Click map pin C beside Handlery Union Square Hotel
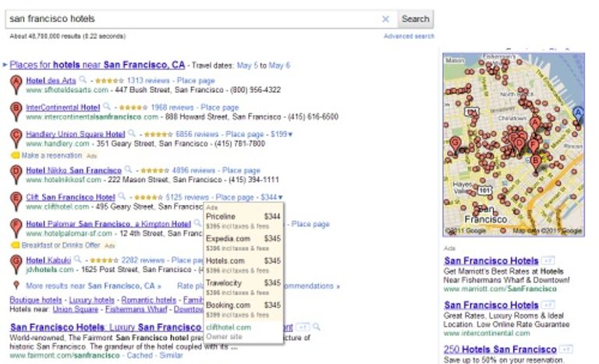The width and height of the screenshot is (599, 364). coord(16,138)
